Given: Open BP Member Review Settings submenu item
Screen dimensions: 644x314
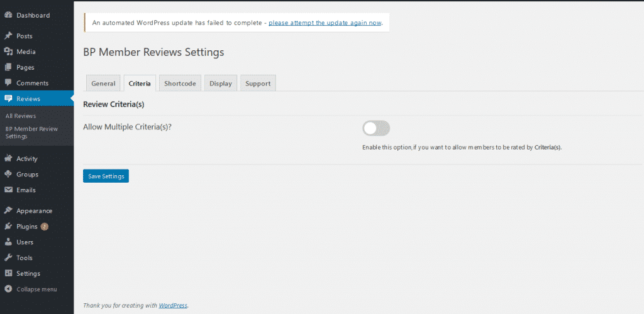Looking at the screenshot, I should point(31,133).
